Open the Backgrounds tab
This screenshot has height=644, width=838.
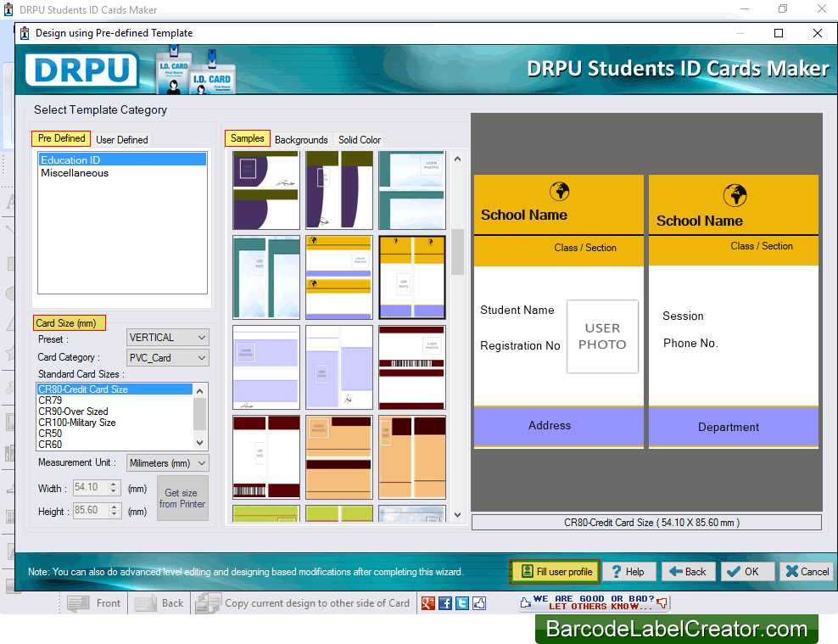point(301,139)
